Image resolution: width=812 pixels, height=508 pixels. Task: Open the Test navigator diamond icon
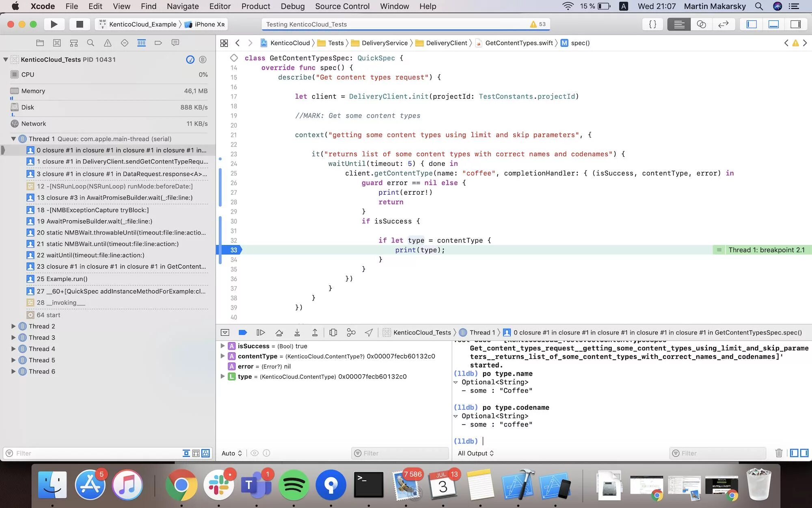tap(125, 43)
